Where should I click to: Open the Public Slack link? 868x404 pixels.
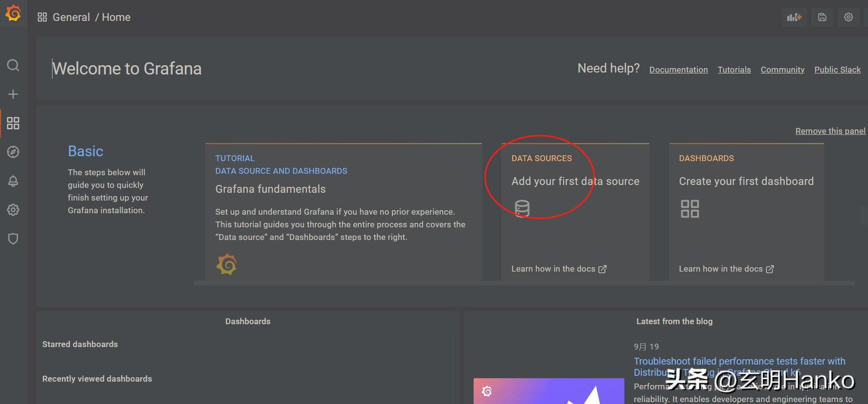pyautogui.click(x=837, y=70)
